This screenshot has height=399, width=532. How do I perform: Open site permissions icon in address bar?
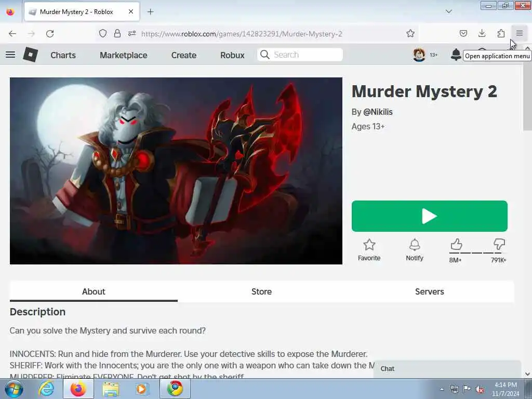click(x=132, y=33)
